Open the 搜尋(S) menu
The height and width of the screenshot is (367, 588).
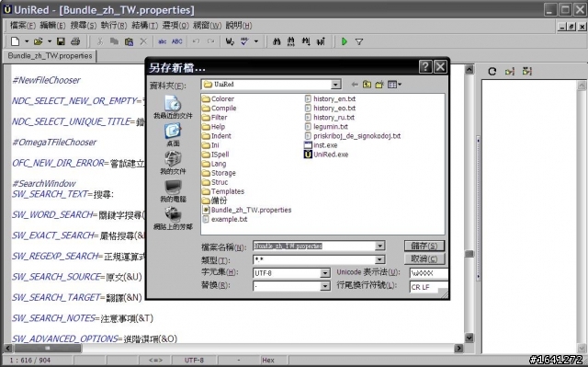tap(84, 26)
